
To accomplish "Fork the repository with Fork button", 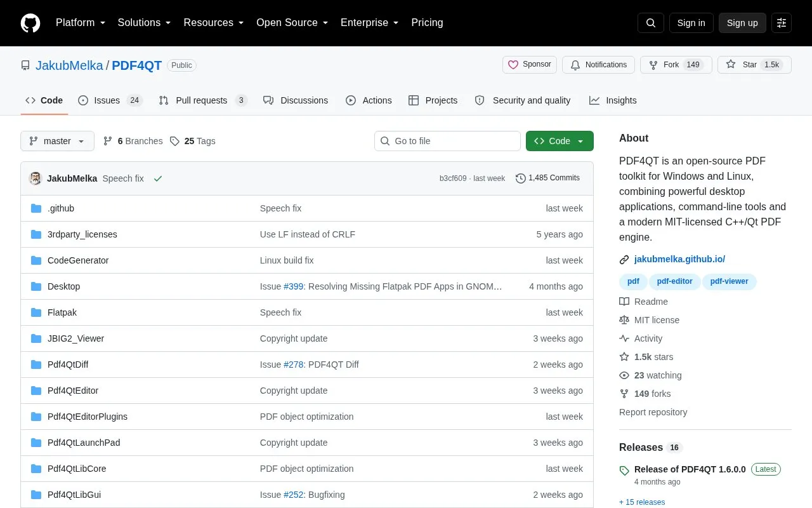I will pyautogui.click(x=676, y=65).
